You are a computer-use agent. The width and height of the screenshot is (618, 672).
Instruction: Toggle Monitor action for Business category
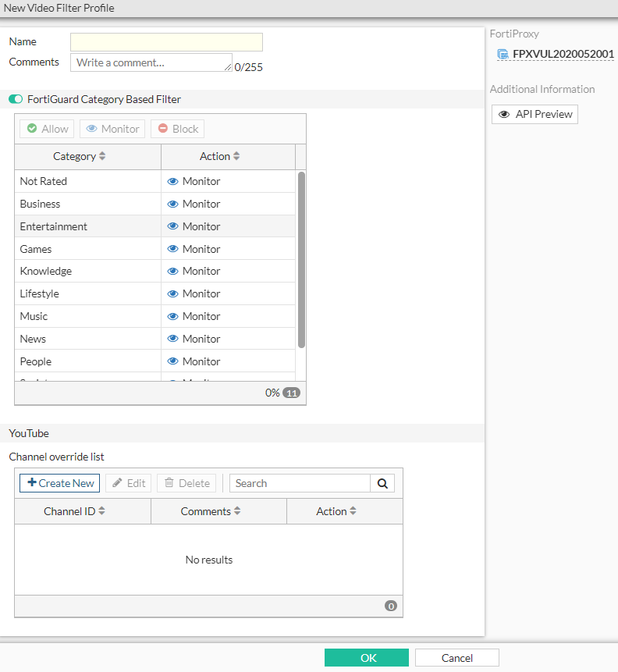click(x=173, y=203)
